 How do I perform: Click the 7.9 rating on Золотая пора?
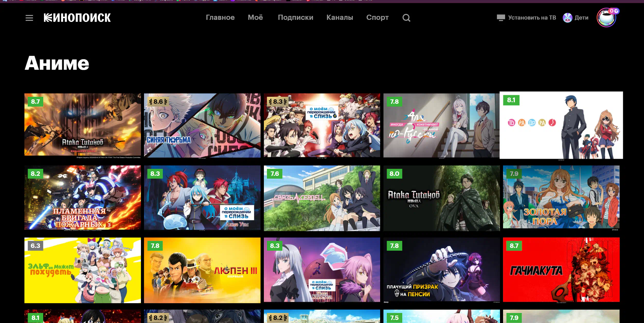514,174
